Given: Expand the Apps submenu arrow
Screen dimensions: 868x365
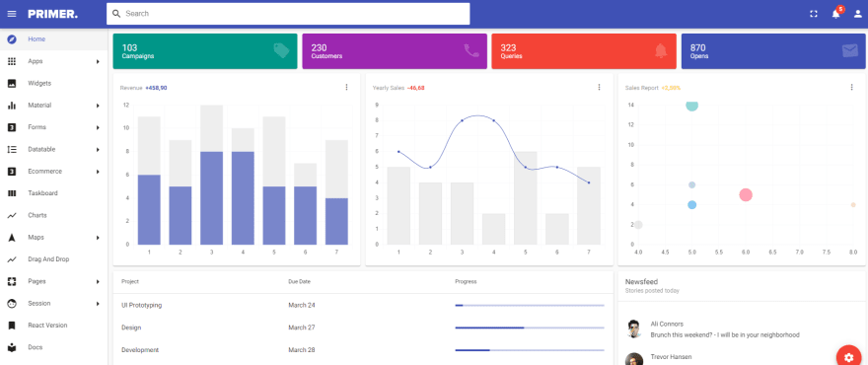Looking at the screenshot, I should 98,61.
